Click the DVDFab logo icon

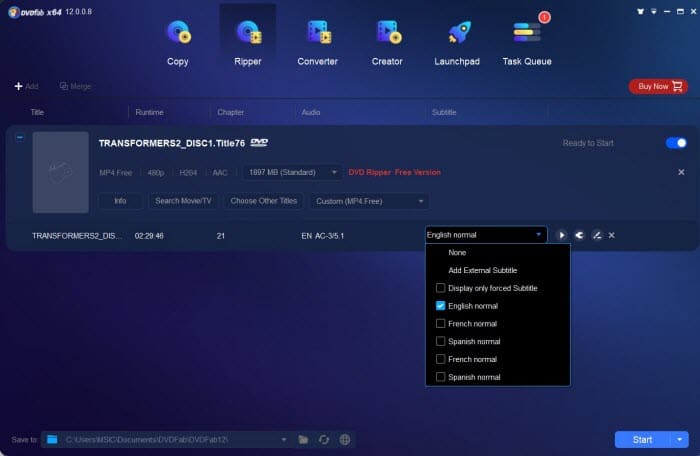(14, 12)
